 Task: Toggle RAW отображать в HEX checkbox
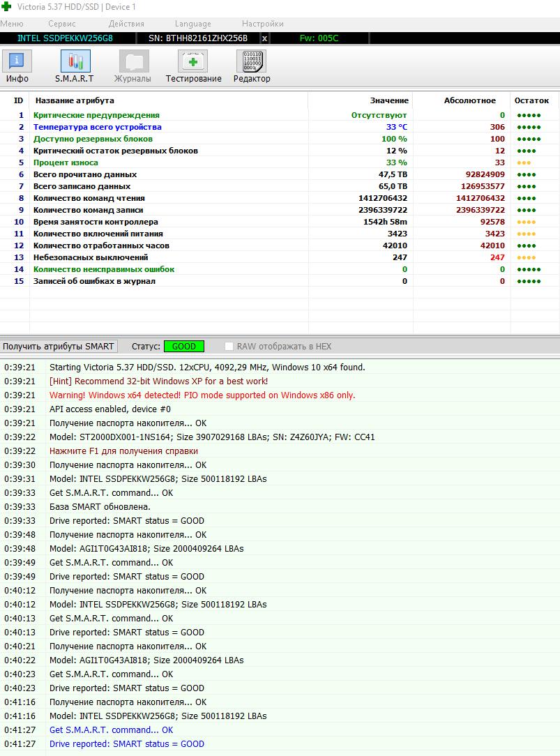click(229, 346)
